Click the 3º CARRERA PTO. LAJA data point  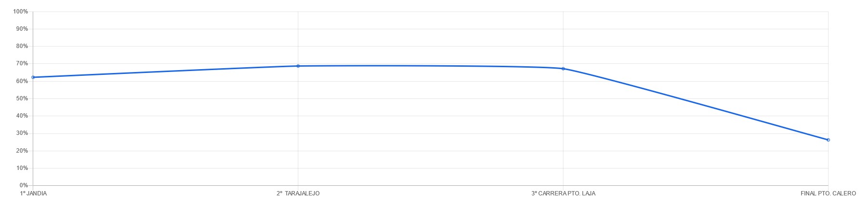(563, 69)
